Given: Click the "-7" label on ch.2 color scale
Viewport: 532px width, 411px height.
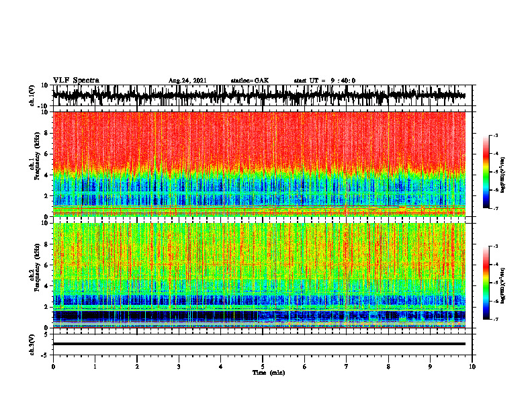Looking at the screenshot, I should pos(496,319).
